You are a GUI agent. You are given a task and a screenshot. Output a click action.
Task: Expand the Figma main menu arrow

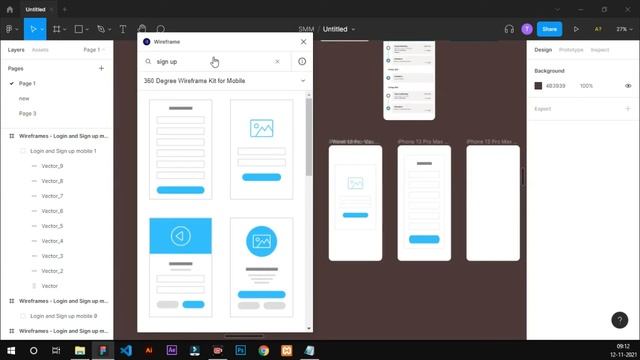(17, 29)
